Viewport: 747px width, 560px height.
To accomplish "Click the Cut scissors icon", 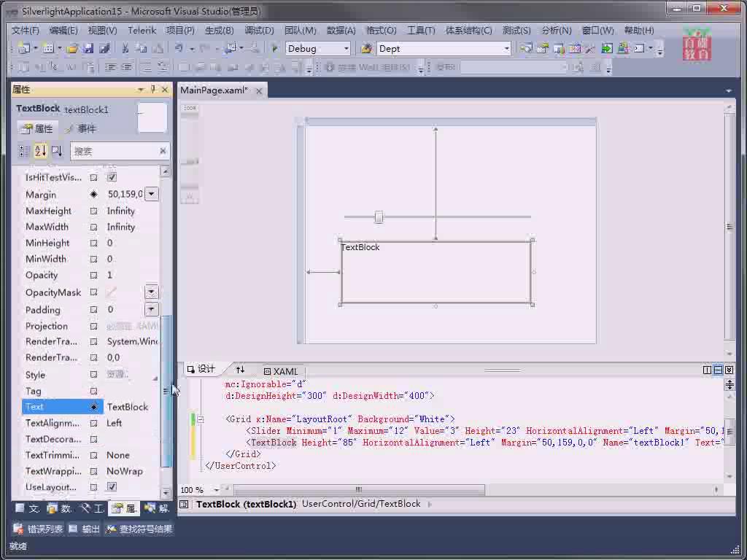I will coord(125,48).
